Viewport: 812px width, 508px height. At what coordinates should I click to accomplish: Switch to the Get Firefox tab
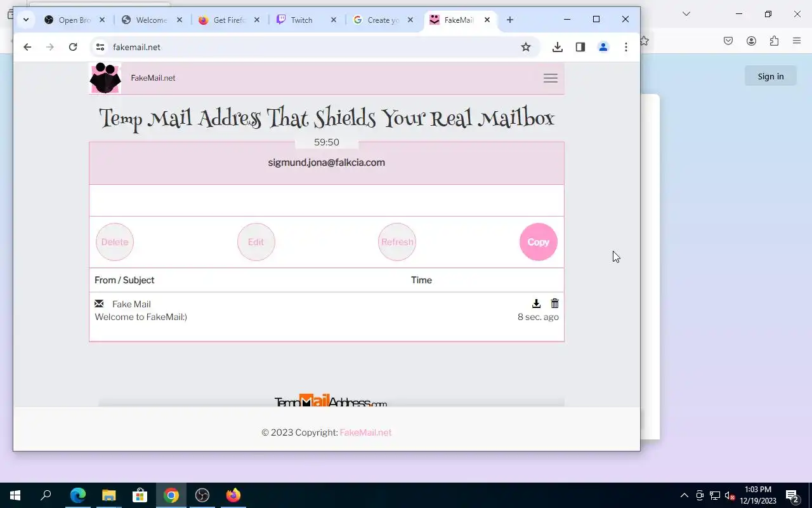229,20
